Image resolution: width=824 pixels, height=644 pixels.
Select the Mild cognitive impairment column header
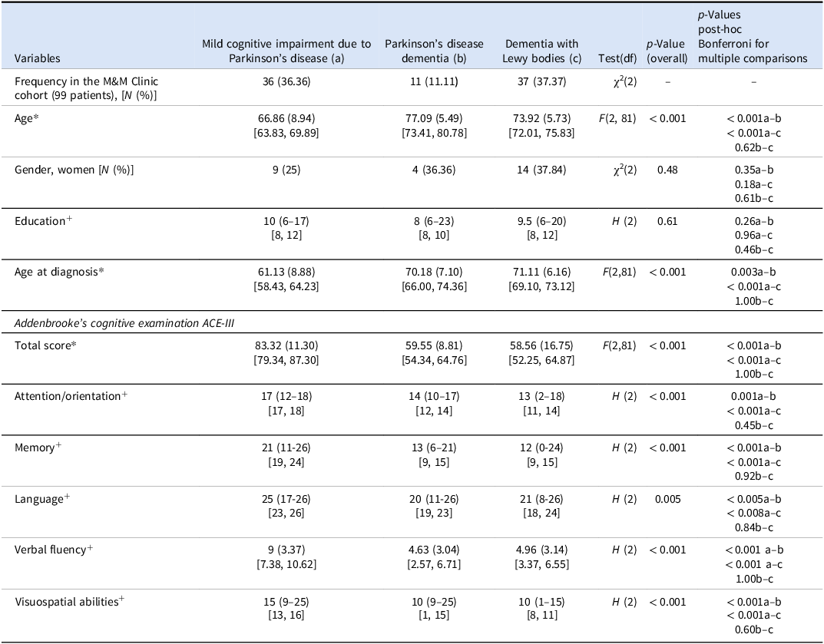pyautogui.click(x=286, y=51)
